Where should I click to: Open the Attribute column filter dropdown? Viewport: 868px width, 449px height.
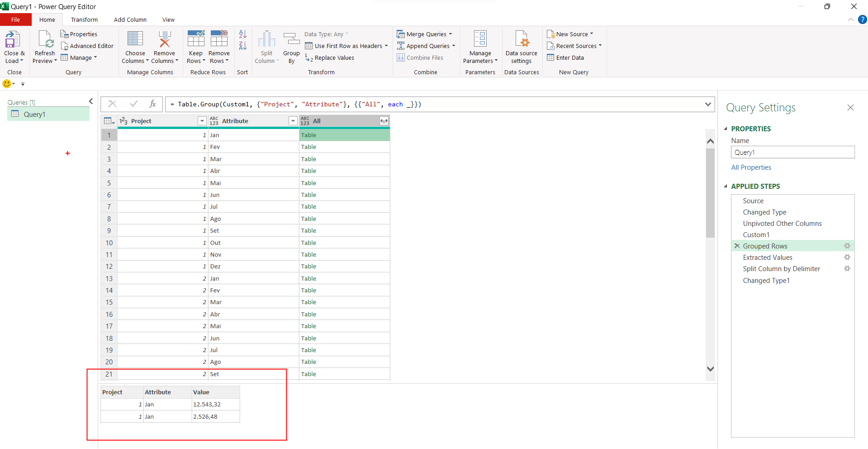[293, 121]
